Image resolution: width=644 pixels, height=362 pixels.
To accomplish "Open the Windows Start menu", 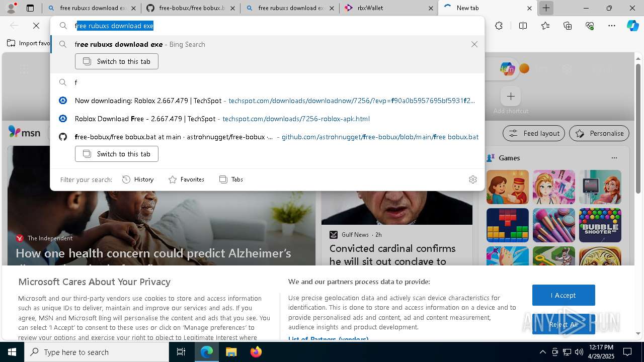I will tap(12, 352).
